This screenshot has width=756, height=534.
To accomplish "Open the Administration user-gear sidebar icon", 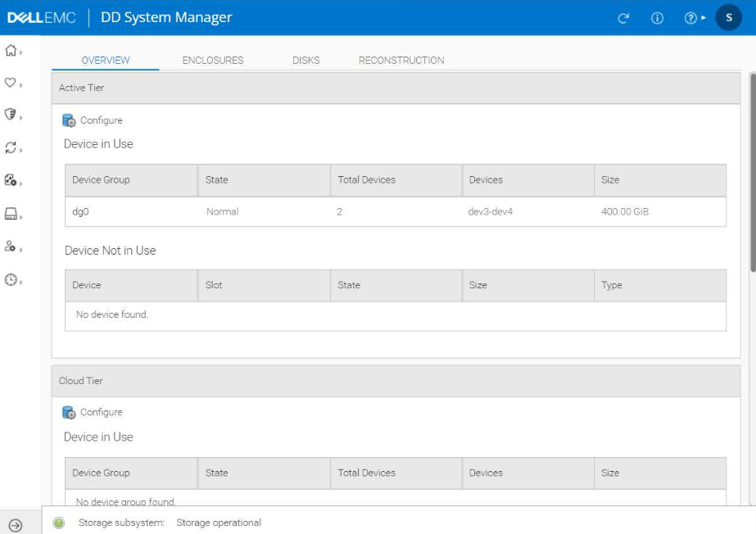I will click(11, 247).
